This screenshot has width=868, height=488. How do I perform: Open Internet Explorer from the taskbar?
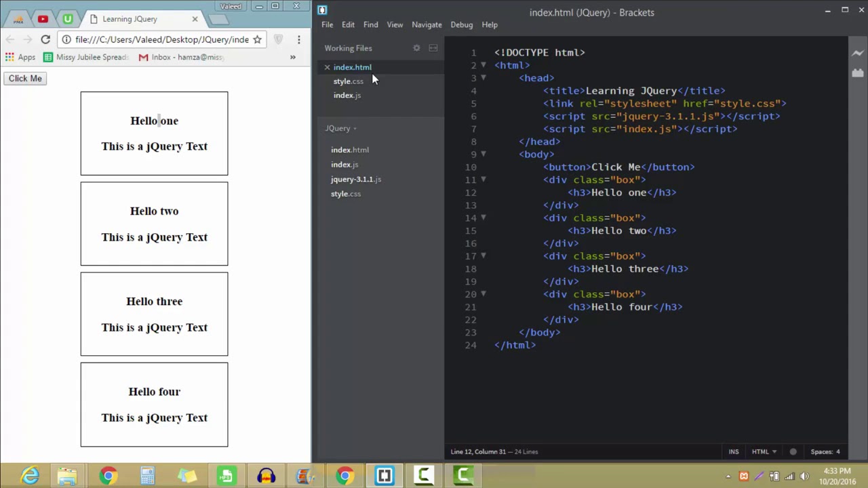30,476
